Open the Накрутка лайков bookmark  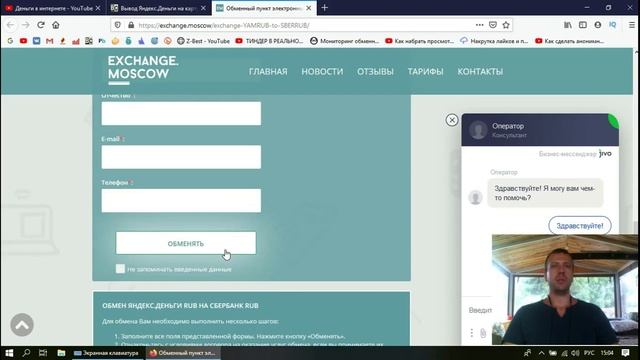[x=494, y=41]
